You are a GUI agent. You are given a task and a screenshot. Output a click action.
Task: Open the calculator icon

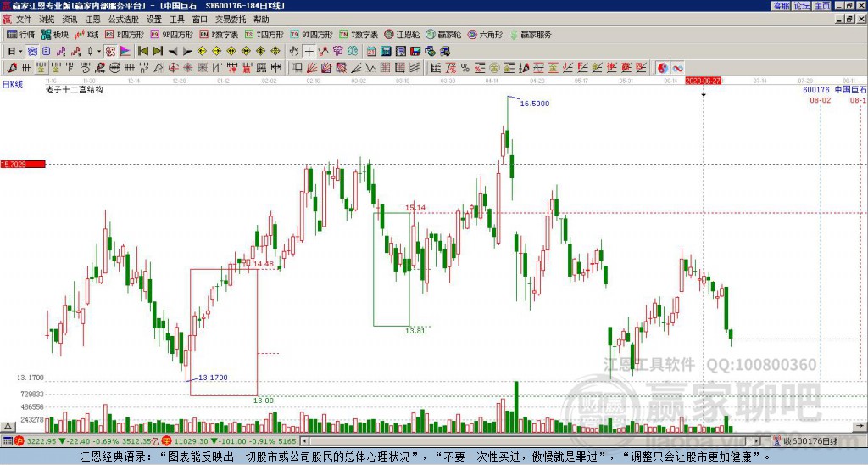pyautogui.click(x=386, y=52)
